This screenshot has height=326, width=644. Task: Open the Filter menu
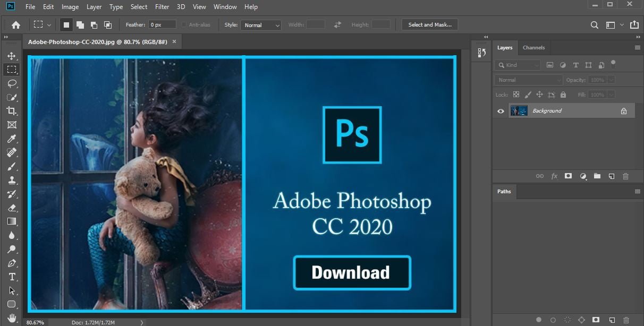pos(162,7)
